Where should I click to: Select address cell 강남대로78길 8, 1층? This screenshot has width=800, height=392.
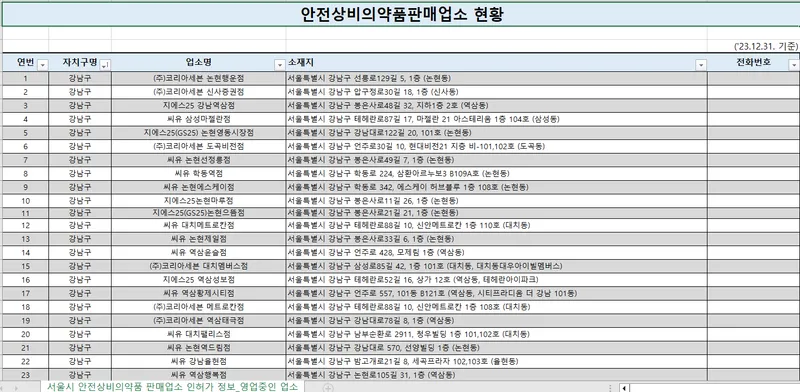496,321
